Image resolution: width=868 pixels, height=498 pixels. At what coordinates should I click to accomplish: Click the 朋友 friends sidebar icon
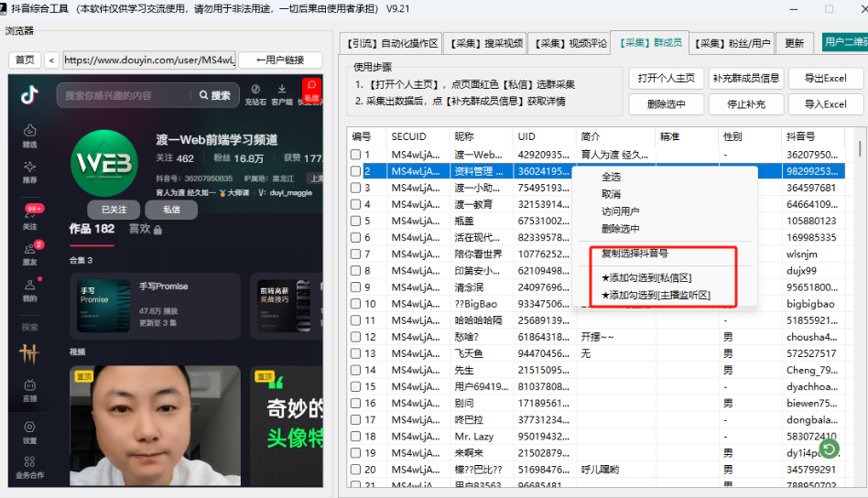pyautogui.click(x=30, y=254)
